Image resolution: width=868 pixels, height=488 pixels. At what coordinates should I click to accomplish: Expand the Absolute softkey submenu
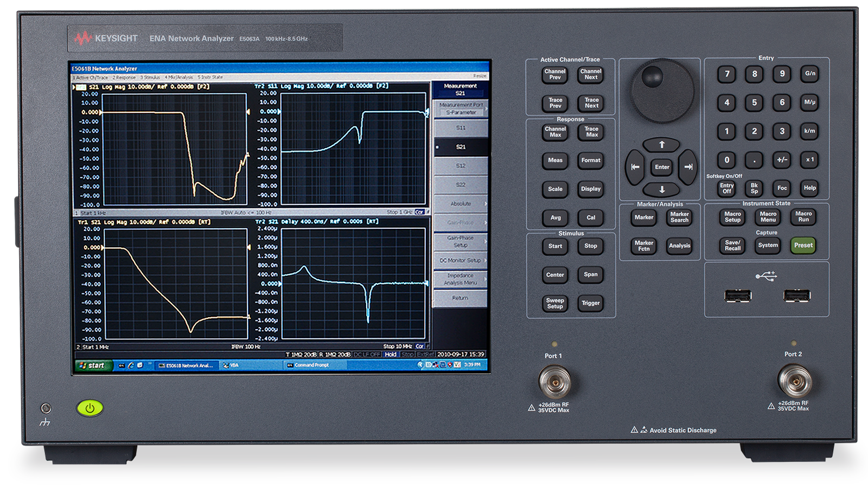click(460, 203)
